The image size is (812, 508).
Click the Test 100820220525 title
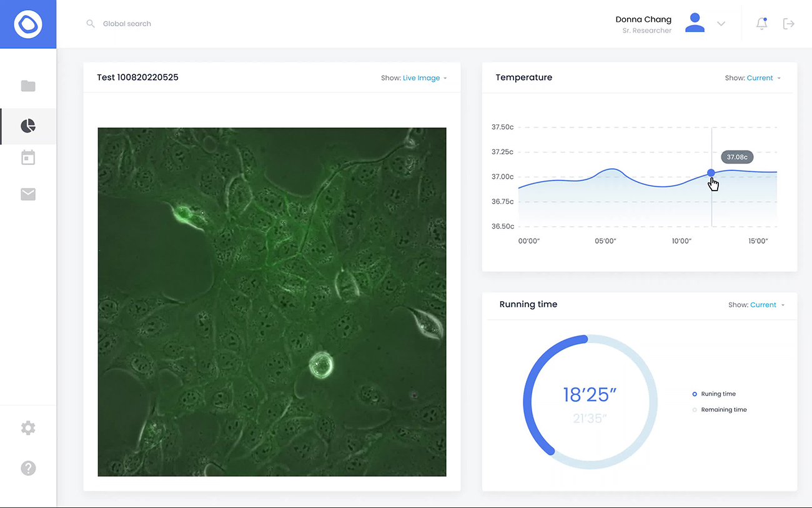pos(137,77)
